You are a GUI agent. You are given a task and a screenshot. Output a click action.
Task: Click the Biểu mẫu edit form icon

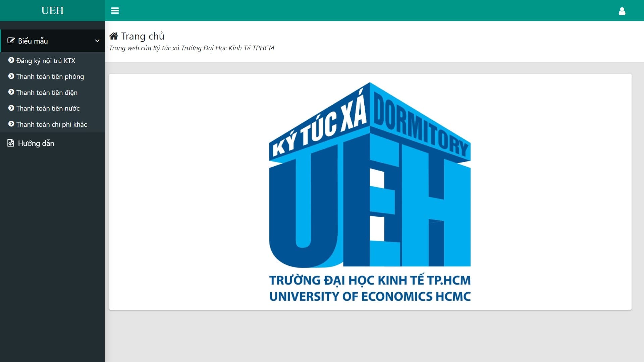(11, 41)
